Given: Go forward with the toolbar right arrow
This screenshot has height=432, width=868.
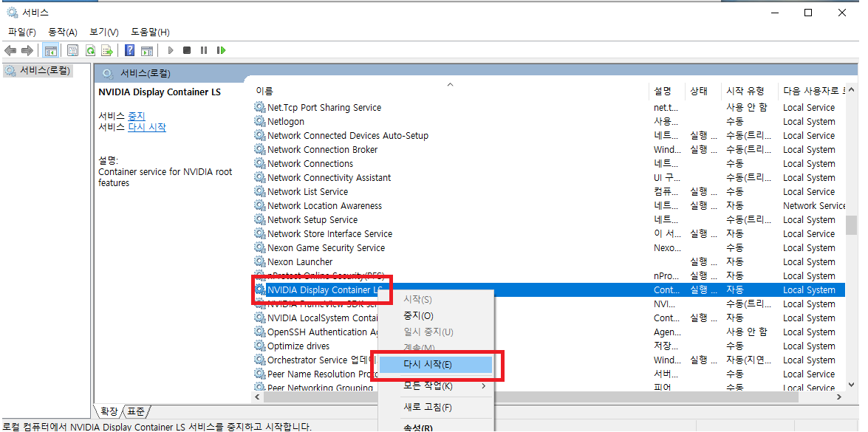Looking at the screenshot, I should click(27, 50).
